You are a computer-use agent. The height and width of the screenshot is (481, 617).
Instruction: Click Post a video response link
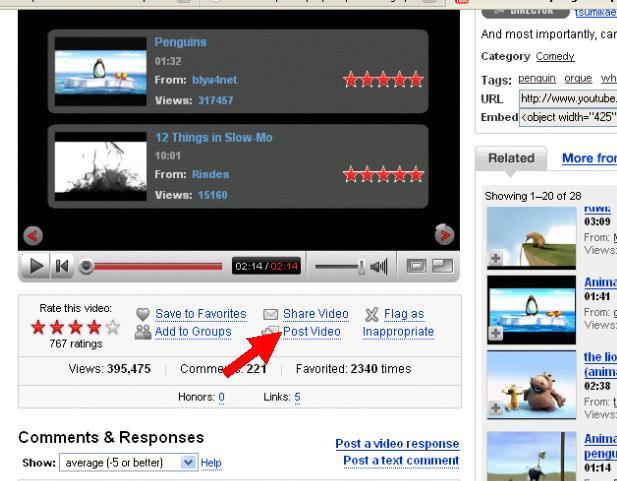click(396, 444)
